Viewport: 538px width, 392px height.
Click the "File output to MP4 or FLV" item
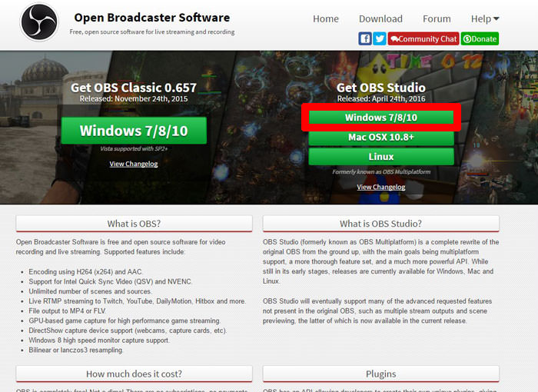point(68,311)
